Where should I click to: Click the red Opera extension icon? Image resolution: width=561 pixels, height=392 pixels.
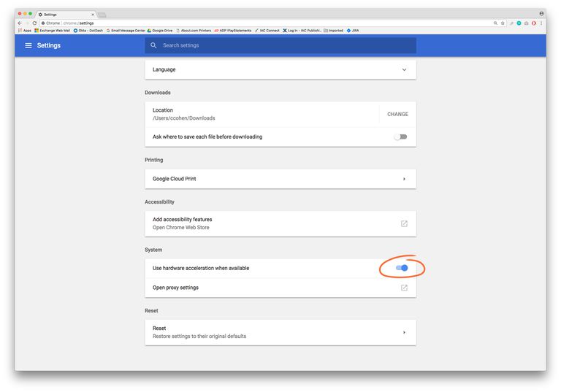click(x=534, y=23)
